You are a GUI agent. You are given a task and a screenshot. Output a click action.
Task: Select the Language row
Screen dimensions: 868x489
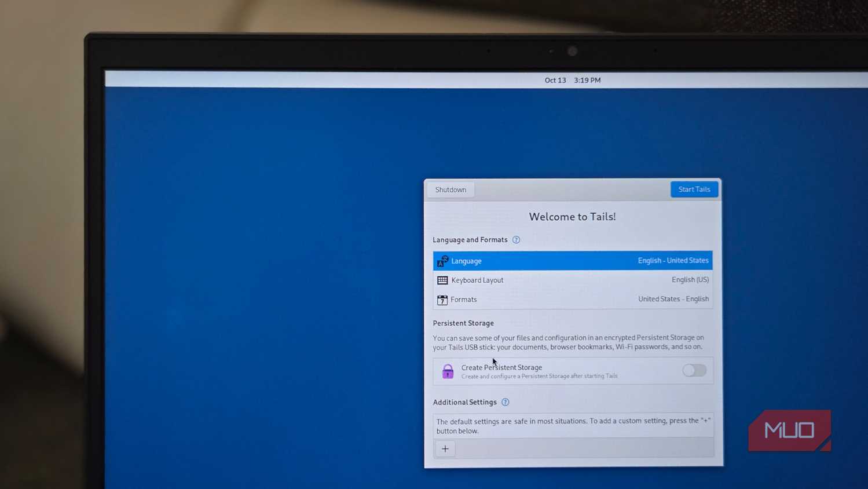(x=573, y=261)
